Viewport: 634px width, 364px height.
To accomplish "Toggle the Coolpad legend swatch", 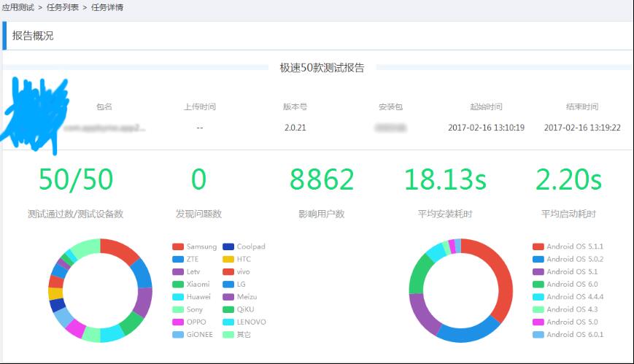I will (x=228, y=247).
